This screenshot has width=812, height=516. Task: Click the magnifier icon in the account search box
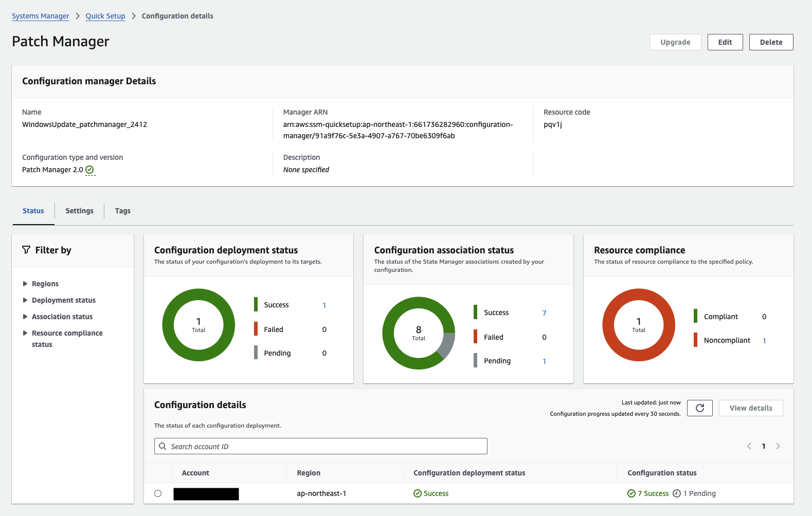[x=163, y=446]
